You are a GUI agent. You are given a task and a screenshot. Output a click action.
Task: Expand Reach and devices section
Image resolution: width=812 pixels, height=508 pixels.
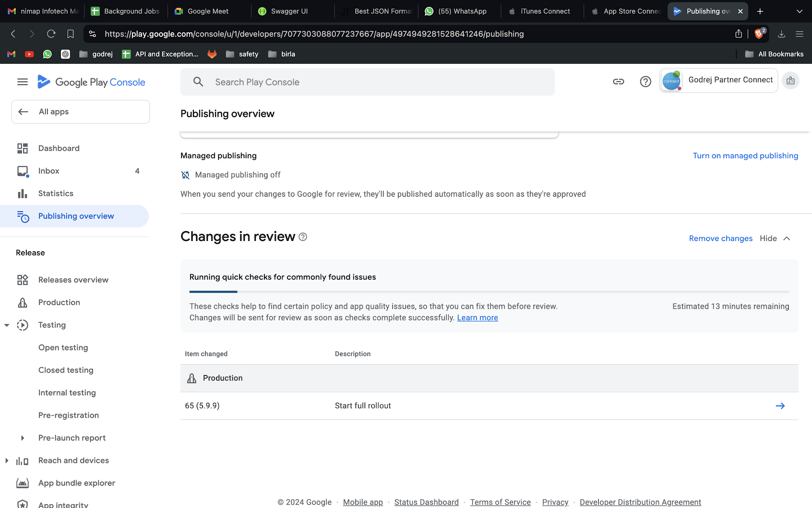point(7,460)
